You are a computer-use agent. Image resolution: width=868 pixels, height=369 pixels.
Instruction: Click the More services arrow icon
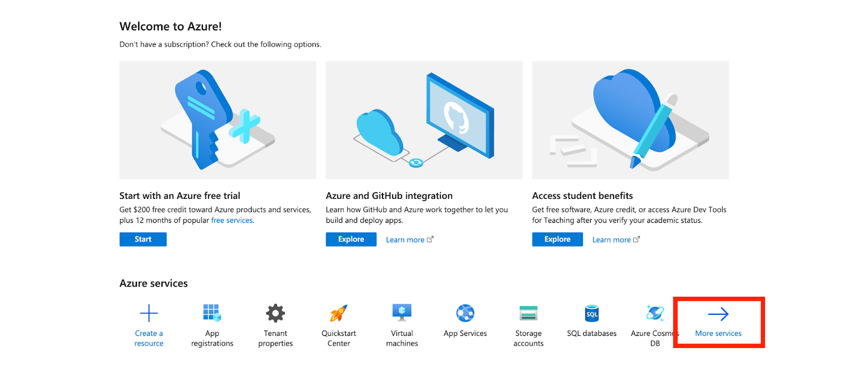pos(718,314)
